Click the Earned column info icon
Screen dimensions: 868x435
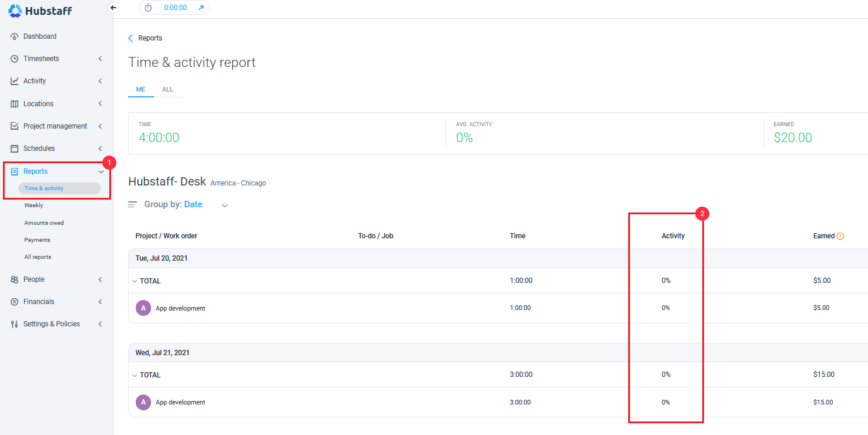pos(840,236)
